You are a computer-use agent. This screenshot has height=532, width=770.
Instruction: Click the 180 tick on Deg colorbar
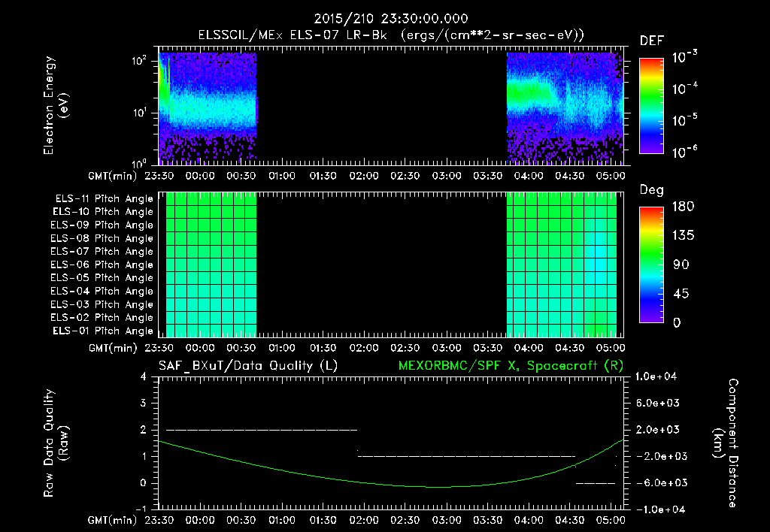[x=683, y=207]
